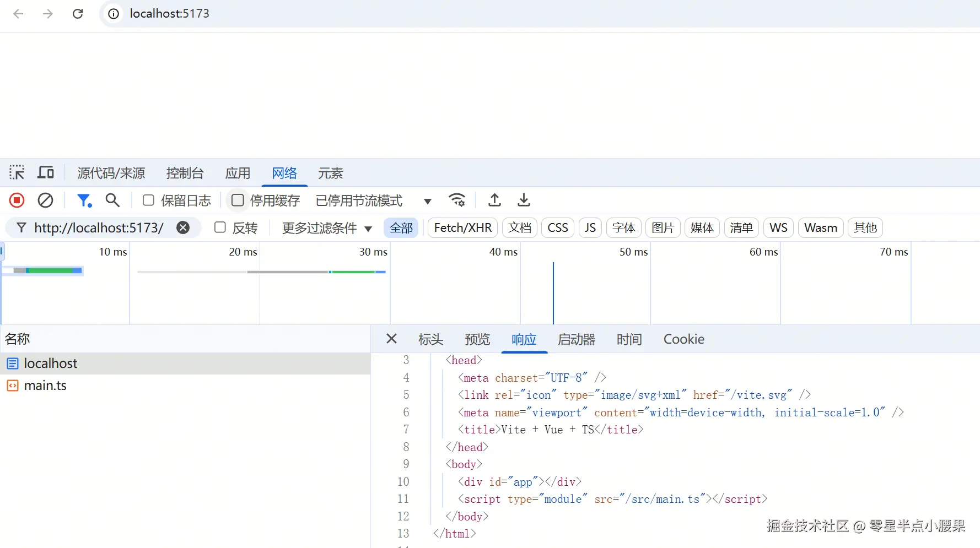Click the script src="/src/main.ts" line

pyautogui.click(x=612, y=499)
